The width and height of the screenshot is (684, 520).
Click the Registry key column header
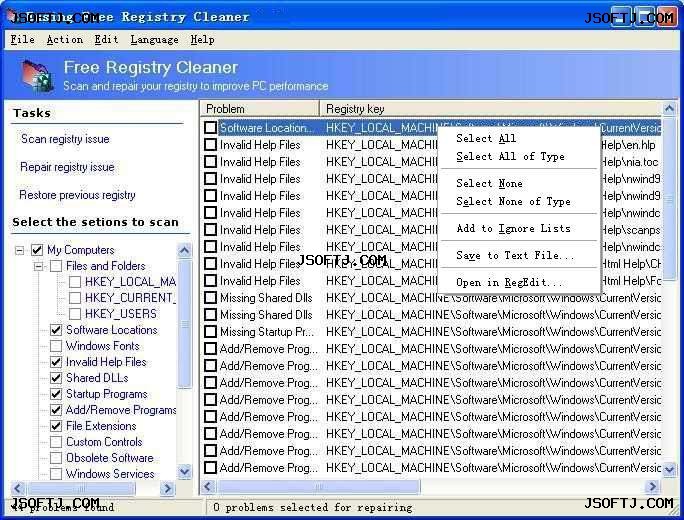pos(491,109)
